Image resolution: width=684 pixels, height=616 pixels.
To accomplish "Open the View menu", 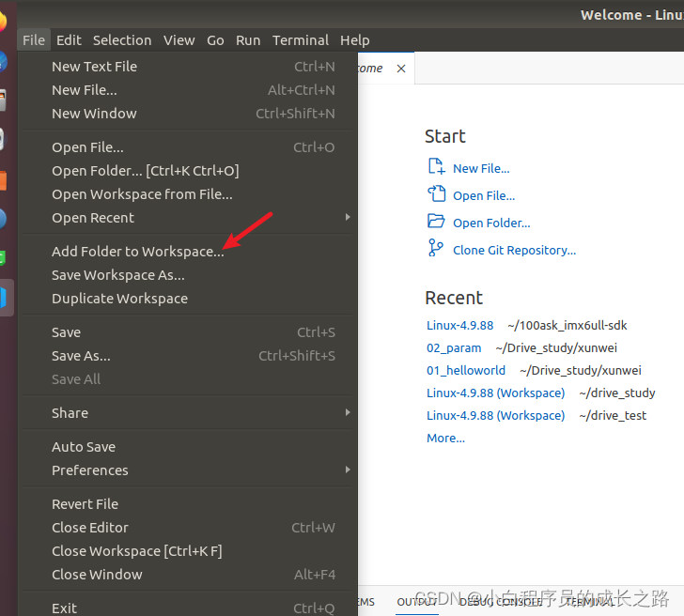I will [179, 40].
